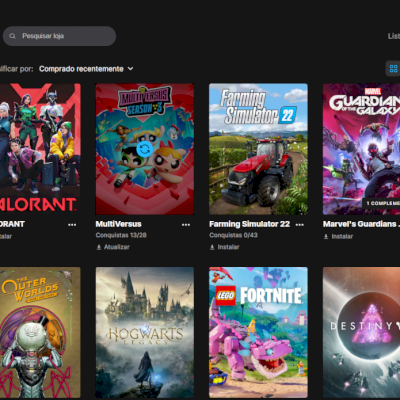
Task: Open the Hogwarts Legacy cover
Action: click(x=145, y=332)
